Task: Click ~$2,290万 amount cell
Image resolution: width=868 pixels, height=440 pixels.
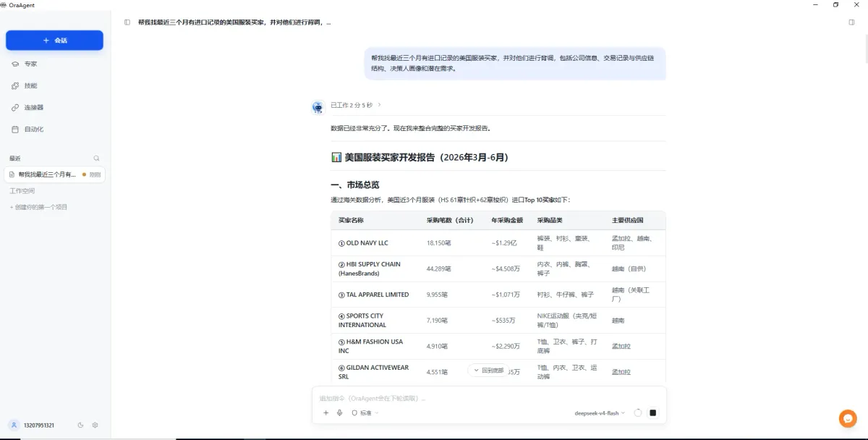Action: (x=506, y=346)
